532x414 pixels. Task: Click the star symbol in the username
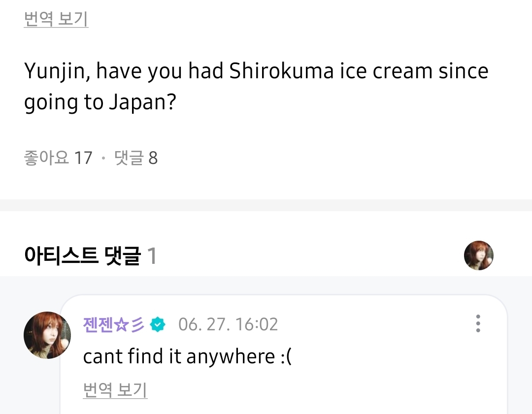pos(122,325)
